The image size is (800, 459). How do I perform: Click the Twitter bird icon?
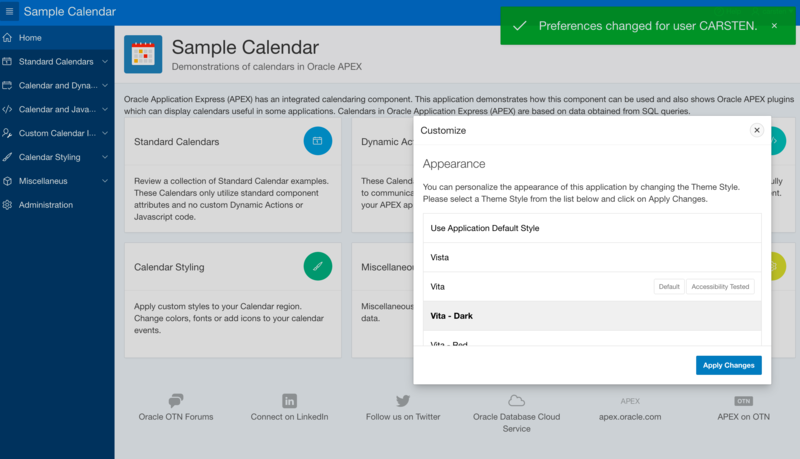coord(403,401)
